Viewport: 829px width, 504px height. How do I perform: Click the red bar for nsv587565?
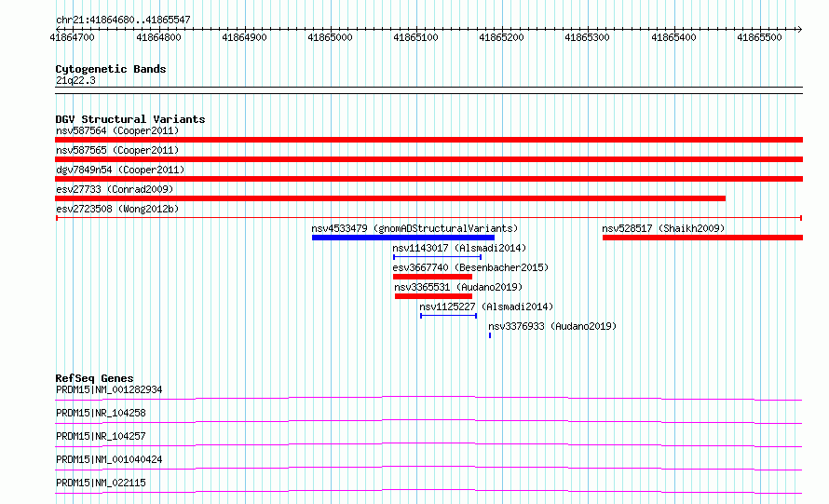[428, 159]
